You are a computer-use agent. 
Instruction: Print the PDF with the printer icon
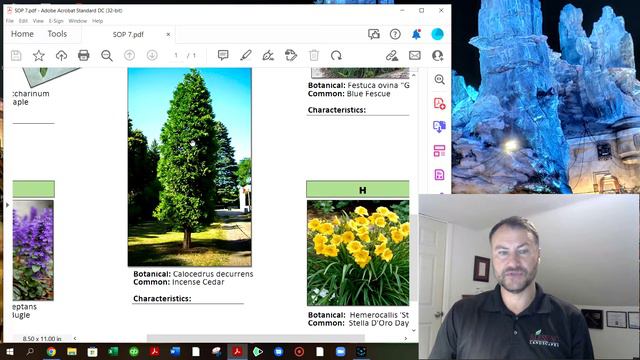(84, 56)
